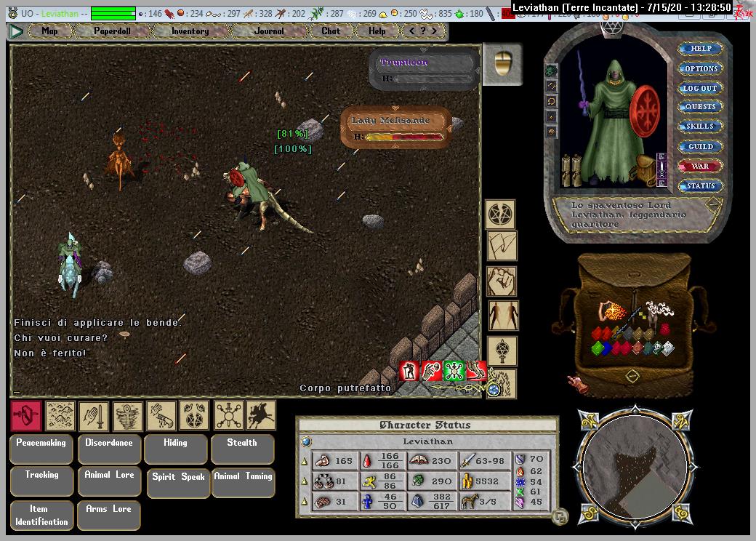Collapse the backpack with its diamond button
Image resolution: width=756 pixels, height=541 pixels.
click(x=632, y=376)
